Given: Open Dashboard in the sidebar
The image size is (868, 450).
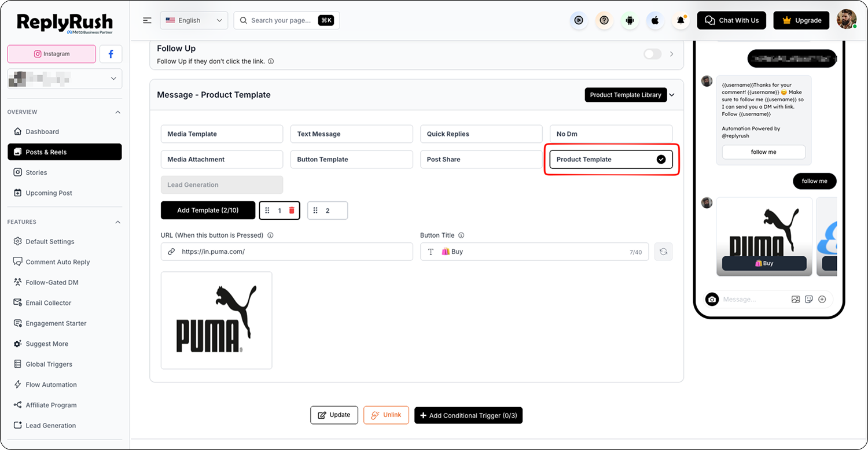Looking at the screenshot, I should (x=65, y=132).
